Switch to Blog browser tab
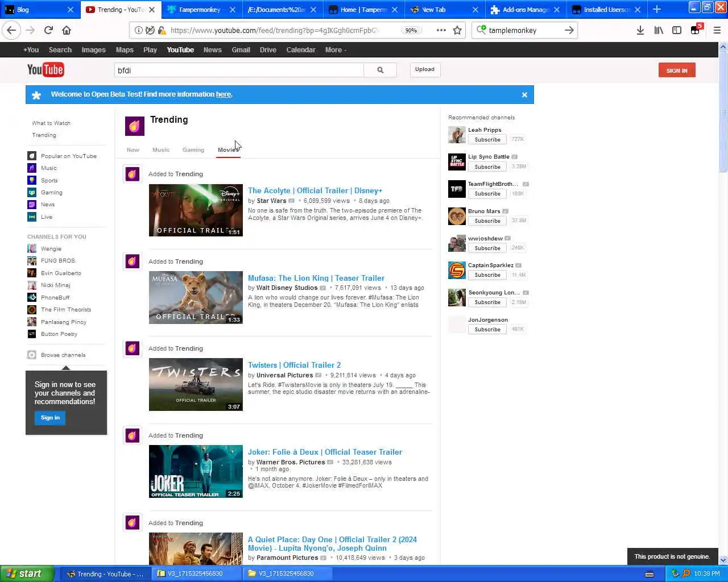Screen dimensions: 728x582 [39, 10]
